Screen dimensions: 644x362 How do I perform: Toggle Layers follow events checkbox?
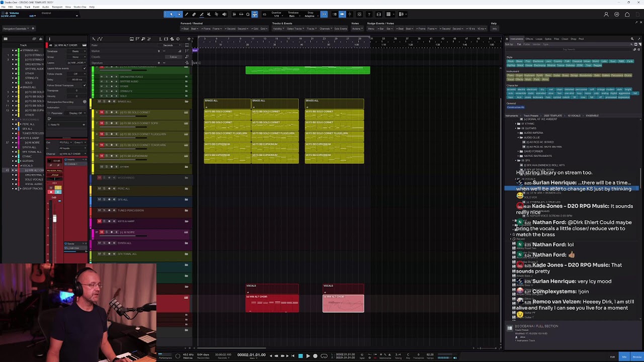(84, 68)
